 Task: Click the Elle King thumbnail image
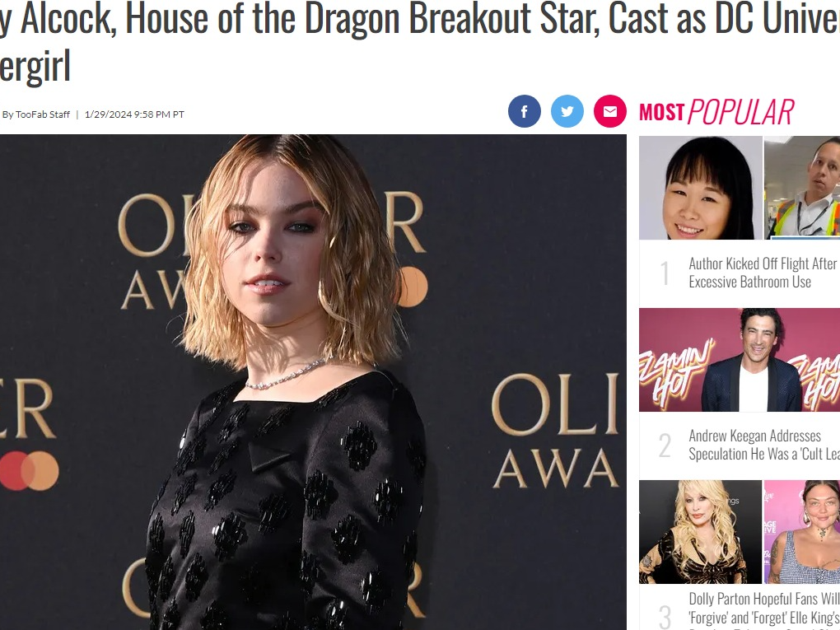coord(802,532)
